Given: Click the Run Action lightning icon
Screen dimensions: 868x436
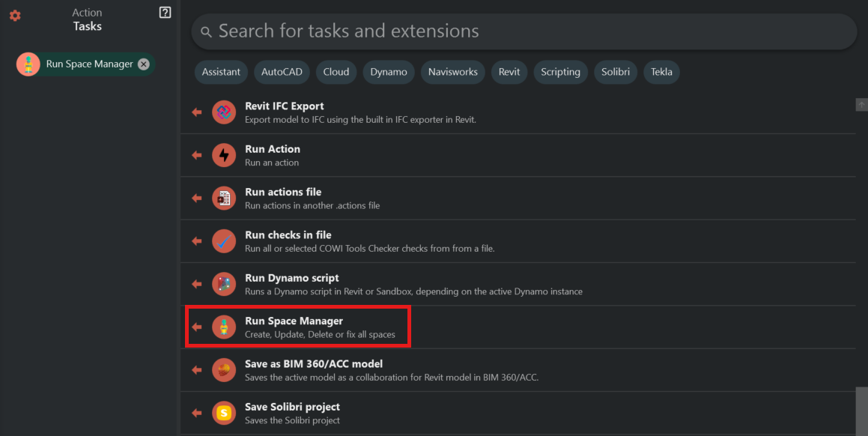Looking at the screenshot, I should (x=223, y=155).
